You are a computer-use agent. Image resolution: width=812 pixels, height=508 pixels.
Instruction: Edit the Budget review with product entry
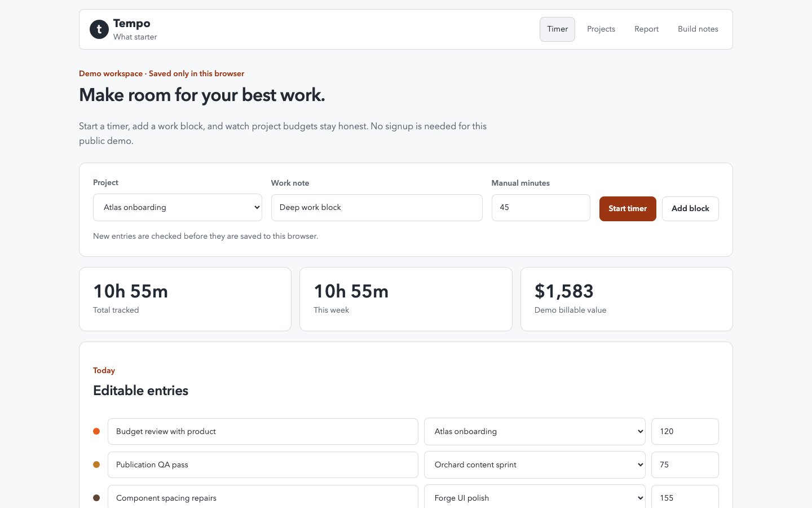(263, 431)
